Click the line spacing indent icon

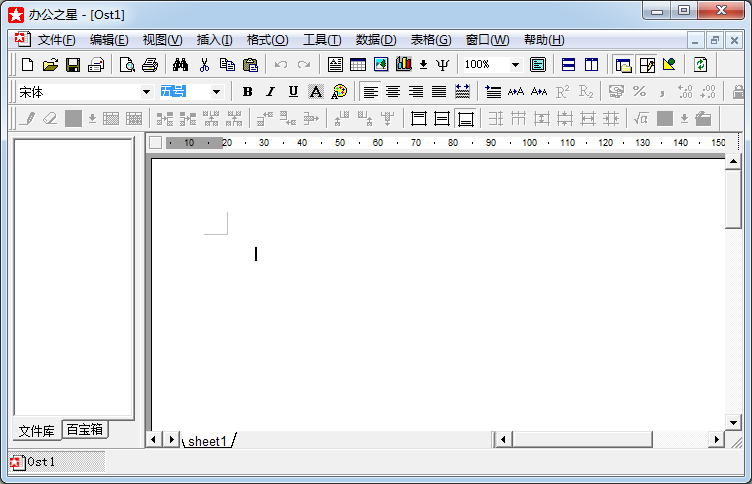[493, 92]
